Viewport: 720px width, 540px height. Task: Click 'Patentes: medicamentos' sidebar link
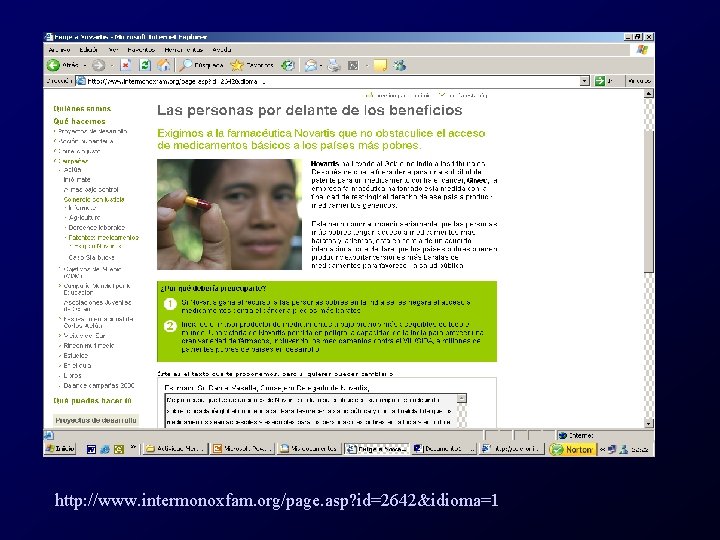[x=103, y=237]
